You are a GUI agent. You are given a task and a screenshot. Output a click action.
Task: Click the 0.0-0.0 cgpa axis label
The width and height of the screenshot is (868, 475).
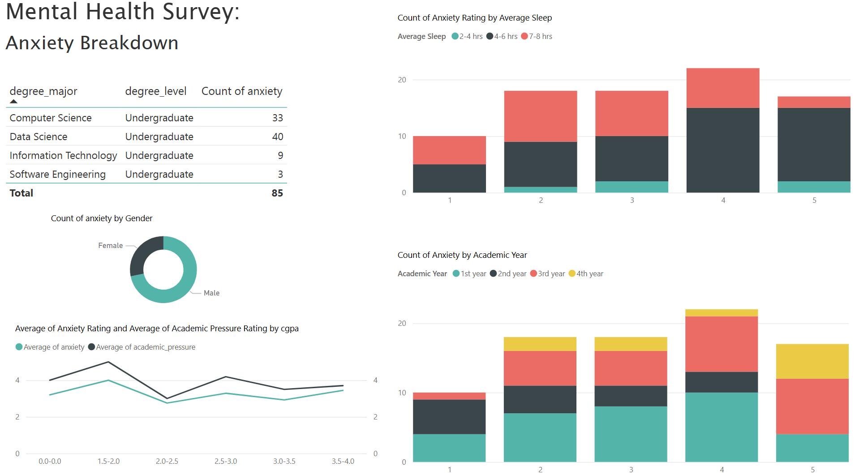[50, 461]
